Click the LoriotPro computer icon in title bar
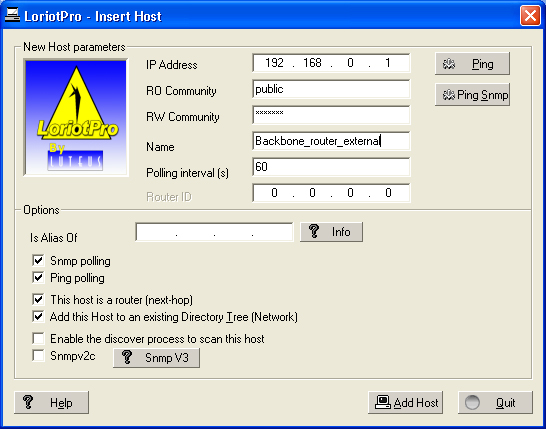 12,15
